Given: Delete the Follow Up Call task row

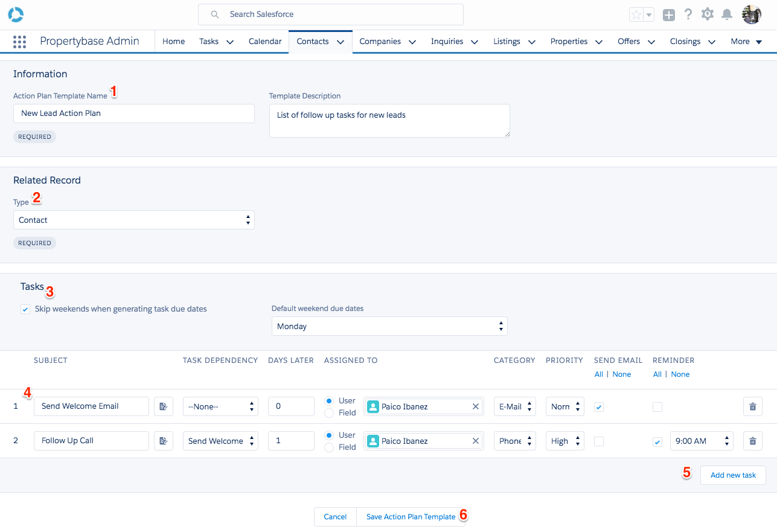Looking at the screenshot, I should click(753, 441).
